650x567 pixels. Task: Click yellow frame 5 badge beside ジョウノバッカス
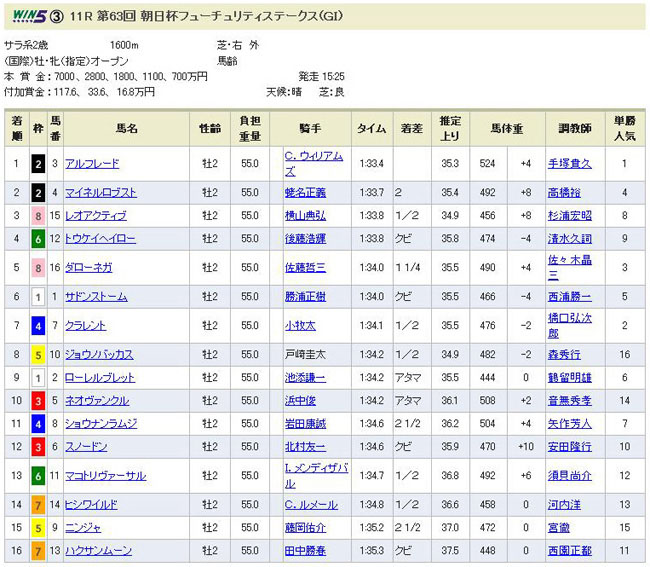pyautogui.click(x=37, y=354)
